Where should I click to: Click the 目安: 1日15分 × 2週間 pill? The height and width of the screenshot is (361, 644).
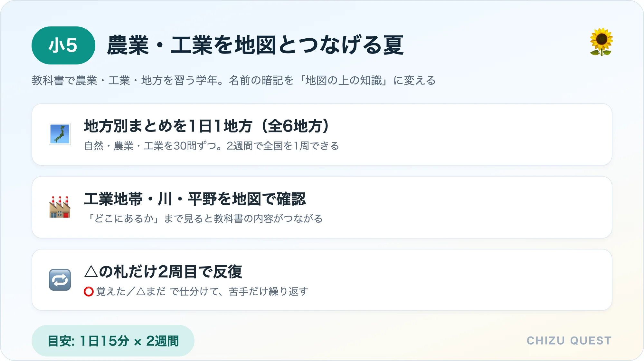point(113,341)
